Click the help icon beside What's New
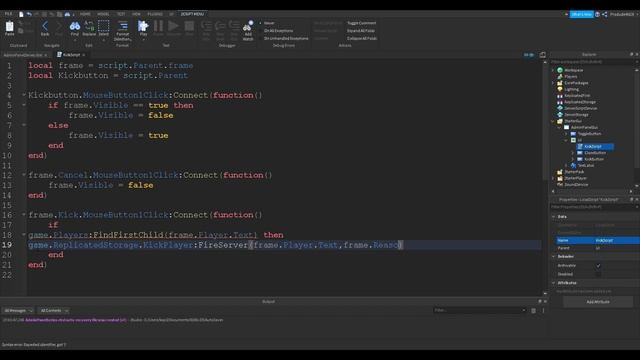 598,14
